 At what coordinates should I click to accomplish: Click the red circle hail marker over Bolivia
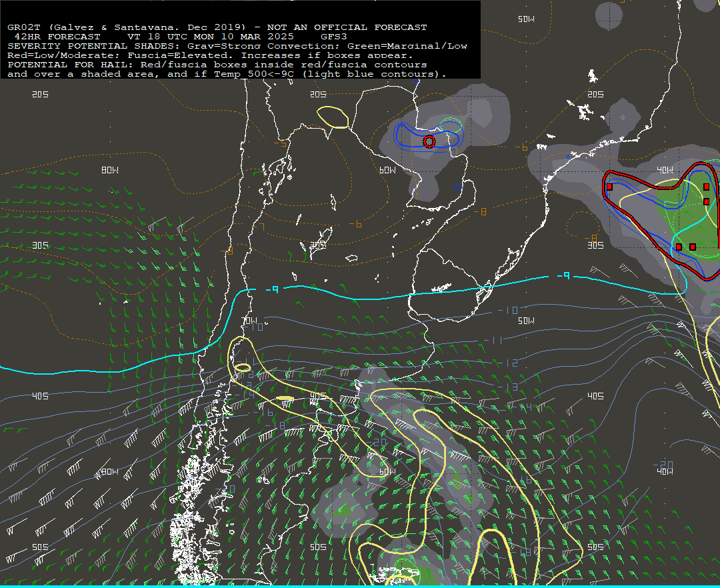pyautogui.click(x=429, y=142)
